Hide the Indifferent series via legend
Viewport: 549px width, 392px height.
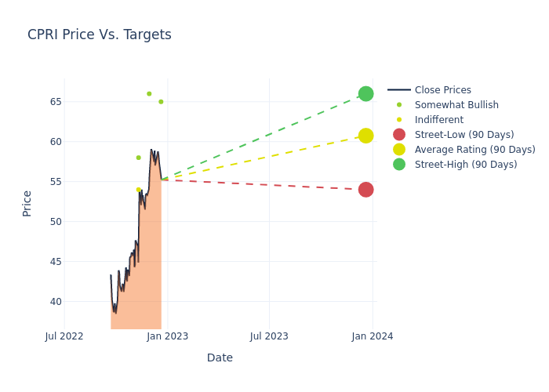point(438,120)
